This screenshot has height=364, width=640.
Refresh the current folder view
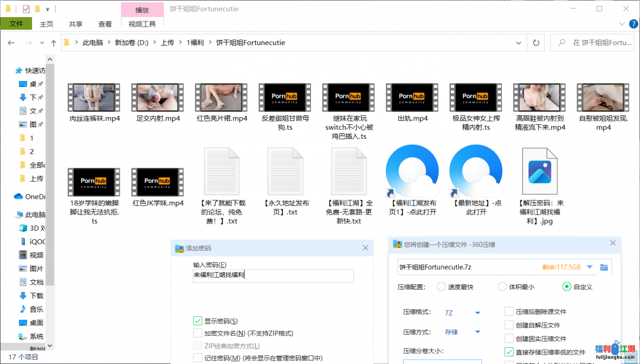[x=536, y=43]
